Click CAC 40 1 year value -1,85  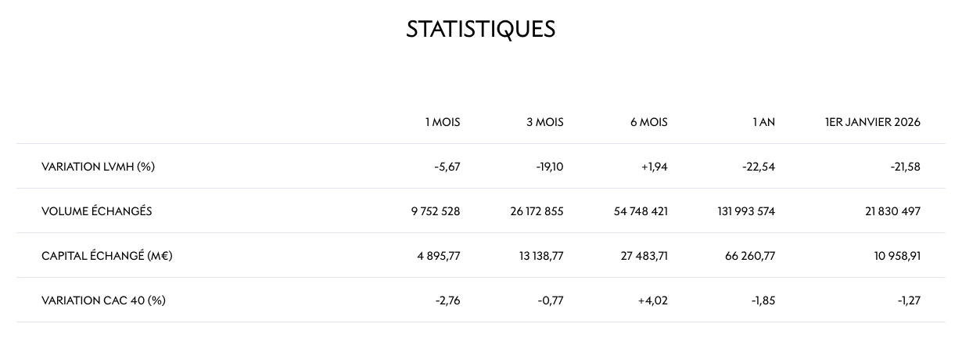click(x=761, y=300)
